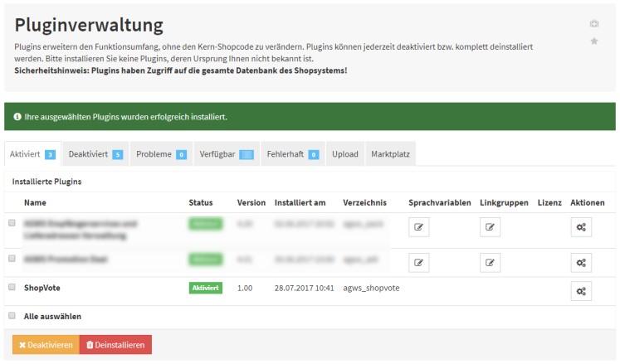The width and height of the screenshot is (620, 364).
Task: Tick the checkbox for ShopVote plugin
Action: tap(12, 287)
